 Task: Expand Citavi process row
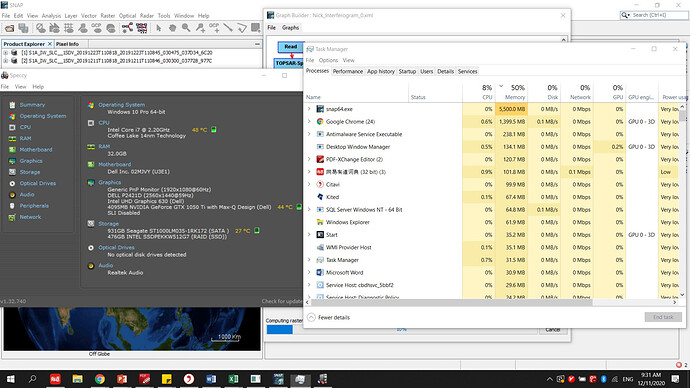pyautogui.click(x=309, y=184)
